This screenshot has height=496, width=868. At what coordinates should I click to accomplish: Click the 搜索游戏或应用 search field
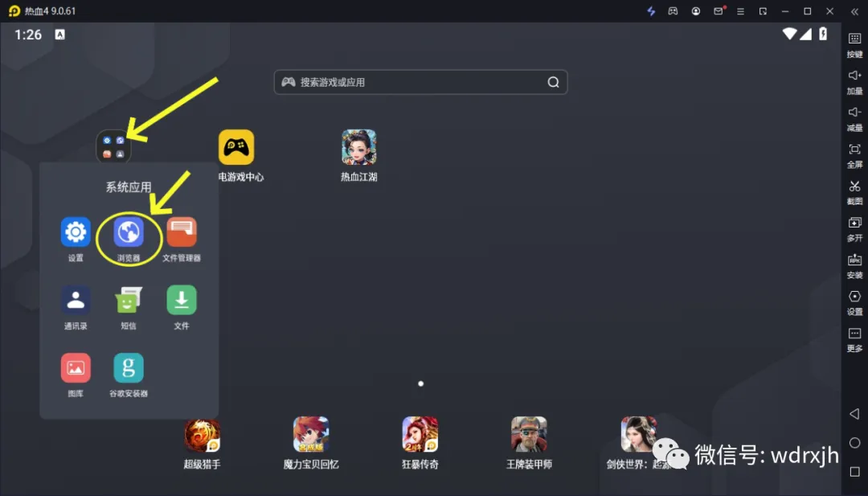coord(420,82)
